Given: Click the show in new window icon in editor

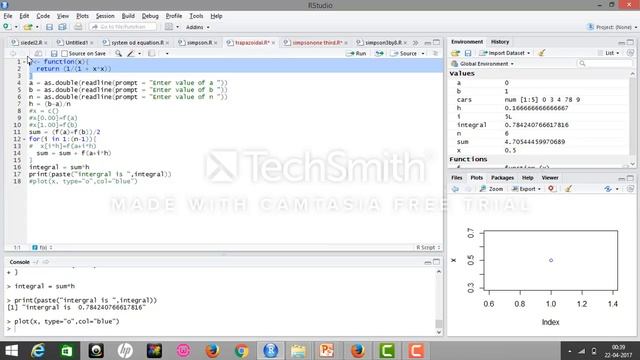Looking at the screenshot, I should (38, 53).
